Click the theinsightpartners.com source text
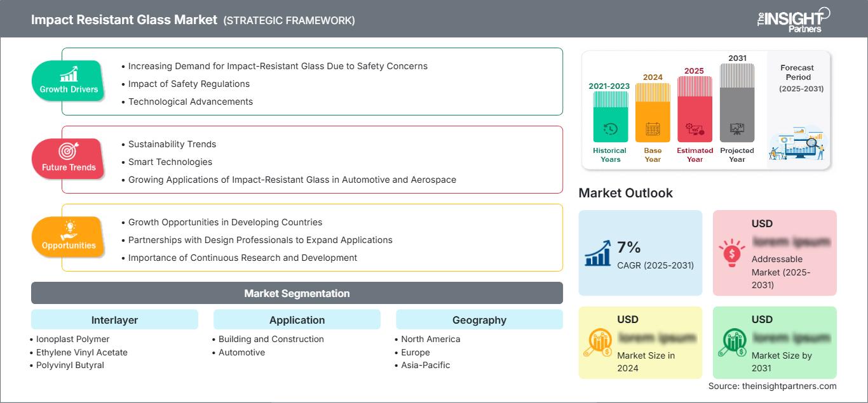The width and height of the screenshot is (868, 403). [x=773, y=386]
